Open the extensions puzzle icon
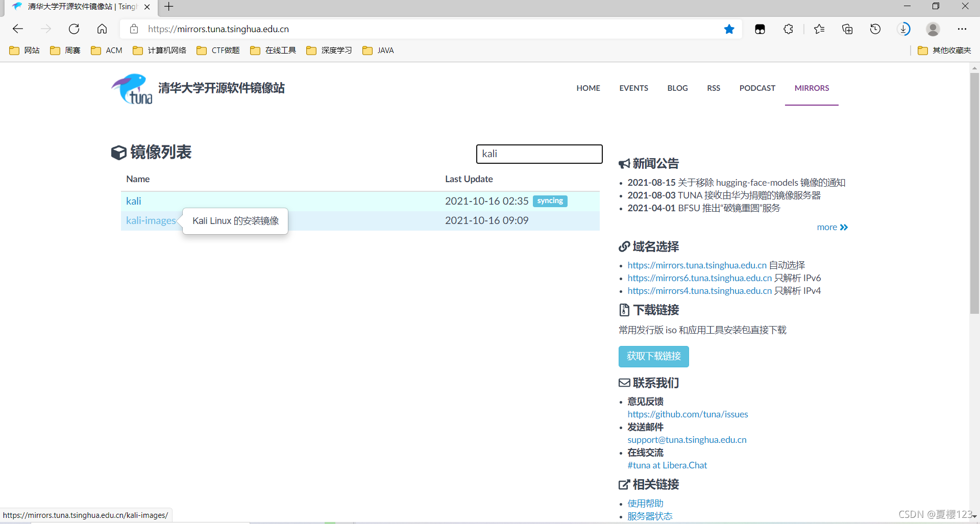Screen dimensions: 980x524 [x=788, y=29]
